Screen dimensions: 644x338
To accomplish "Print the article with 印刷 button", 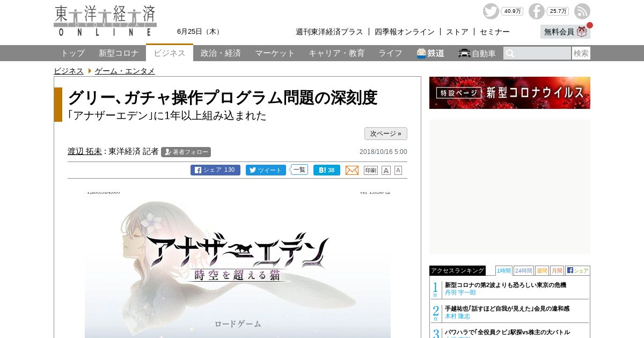I will [x=371, y=170].
